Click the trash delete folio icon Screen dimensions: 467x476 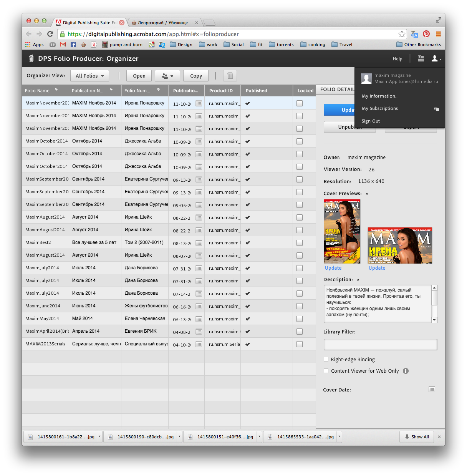230,76
